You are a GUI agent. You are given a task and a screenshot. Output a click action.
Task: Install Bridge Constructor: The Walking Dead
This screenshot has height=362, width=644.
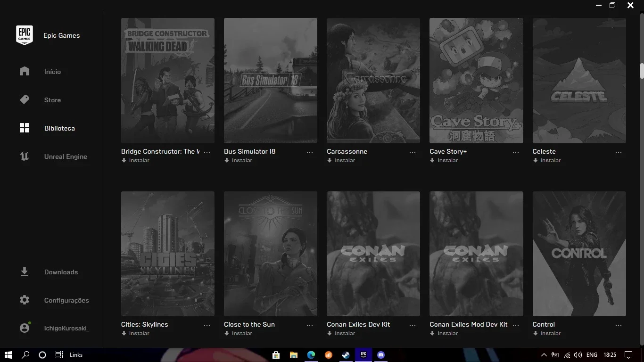tap(135, 160)
